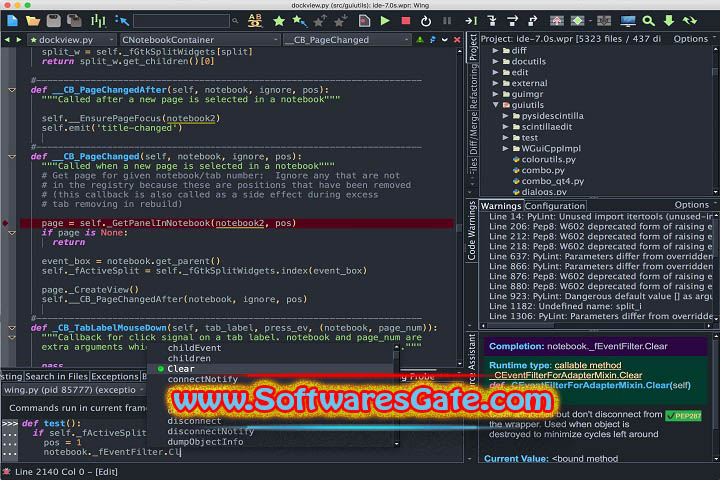Open the dockview.py file selector dropdown
This screenshot has width=720, height=480.
[72, 40]
